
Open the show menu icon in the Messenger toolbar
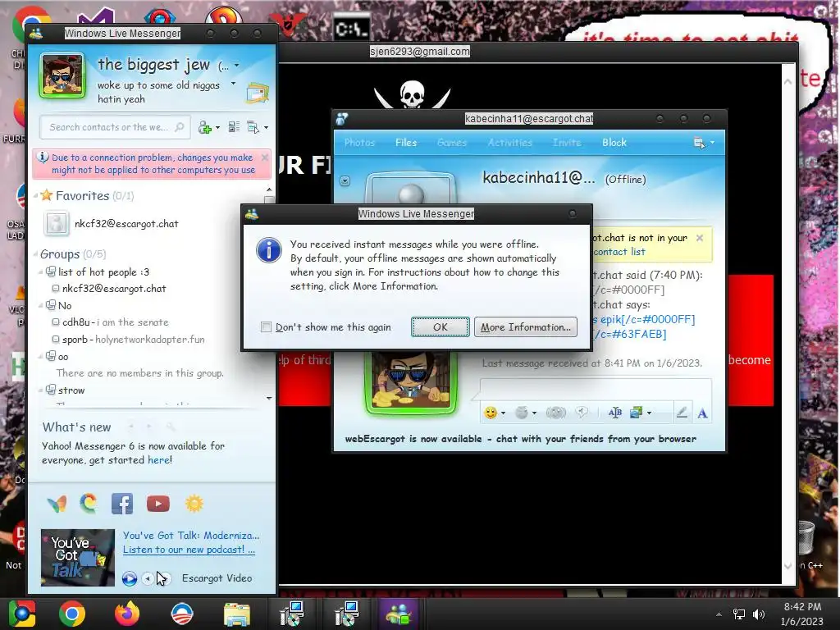(x=253, y=127)
